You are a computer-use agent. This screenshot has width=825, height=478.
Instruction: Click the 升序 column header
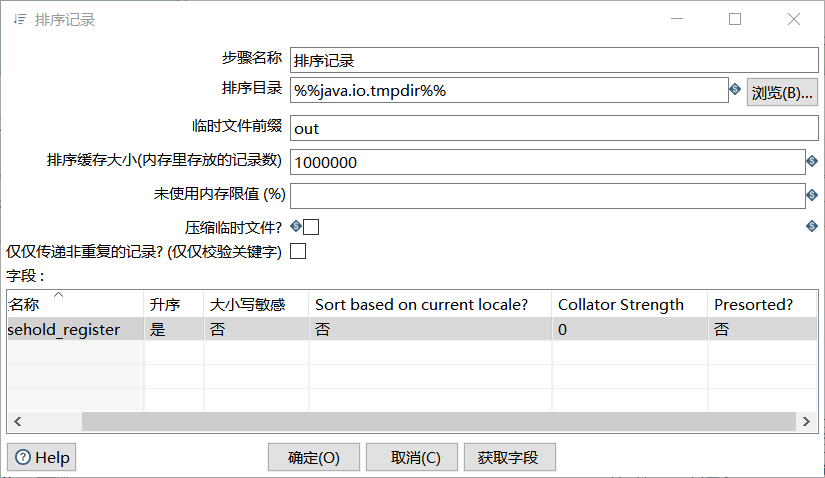coord(174,304)
